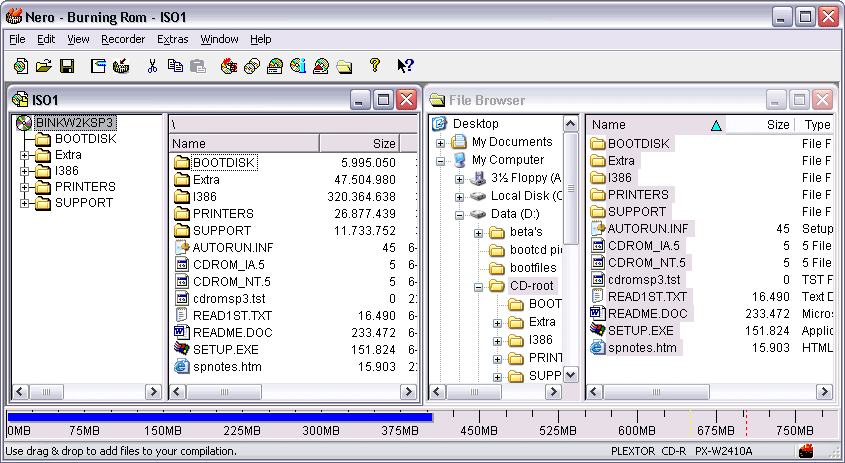Screen dimensions: 845x463
Task: Click the blue capacity fill bar
Action: [220, 417]
